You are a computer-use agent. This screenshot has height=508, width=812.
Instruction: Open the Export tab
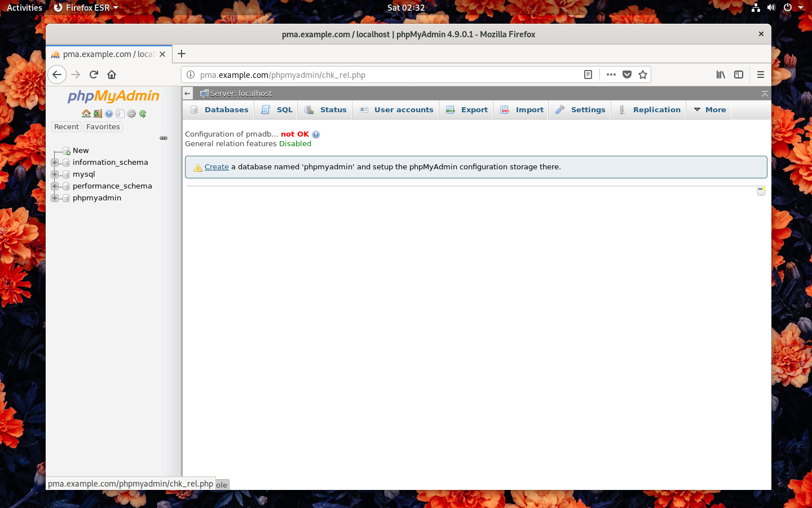pyautogui.click(x=467, y=110)
